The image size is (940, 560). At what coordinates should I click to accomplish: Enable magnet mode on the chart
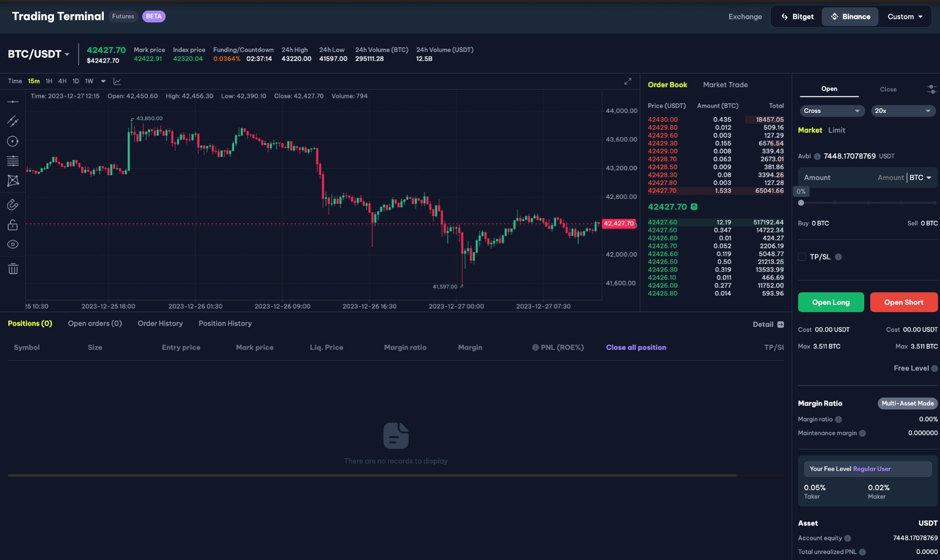pyautogui.click(x=13, y=205)
